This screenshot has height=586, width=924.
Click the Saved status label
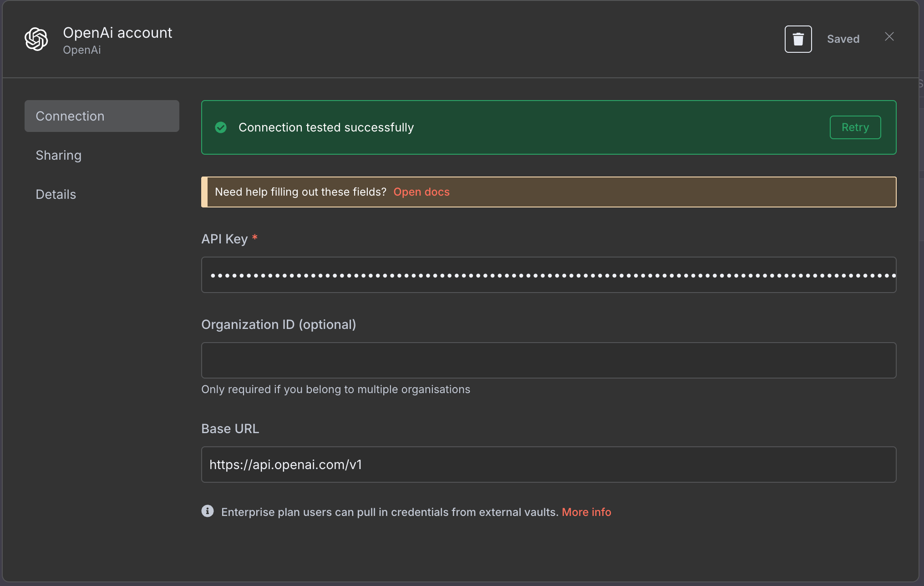[843, 39]
